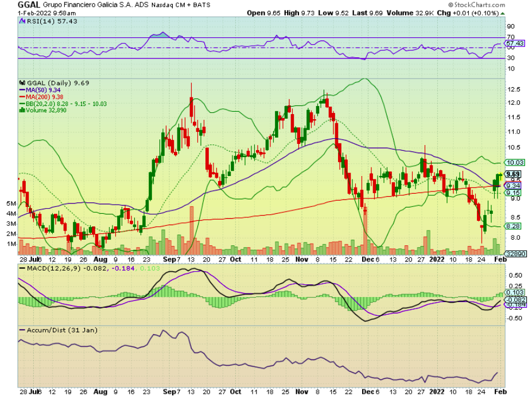Click the 12.5 price axis label
This screenshot has width=532, height=399.
[514, 89]
